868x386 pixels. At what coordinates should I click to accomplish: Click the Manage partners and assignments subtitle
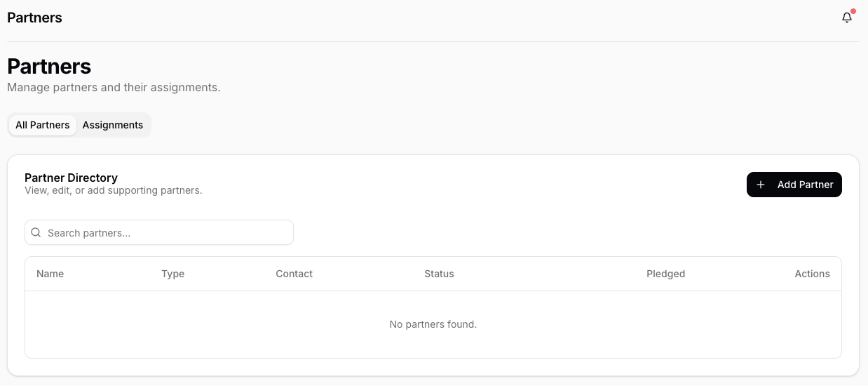tap(114, 88)
